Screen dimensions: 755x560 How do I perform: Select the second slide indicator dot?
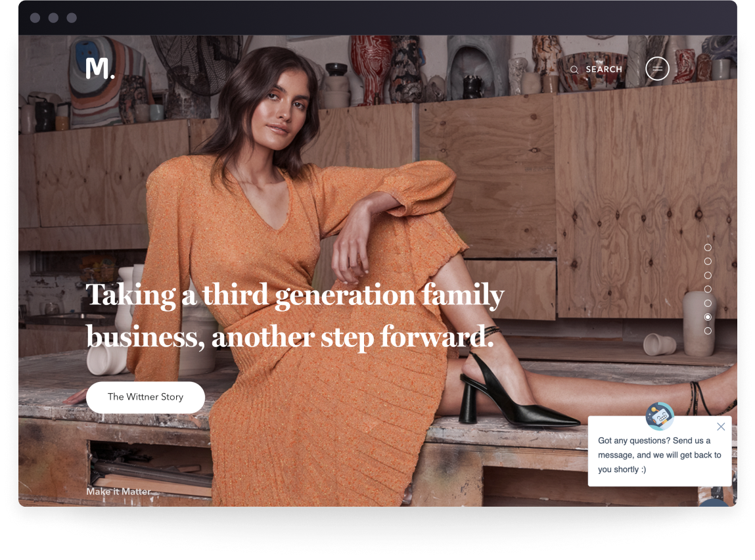point(708,262)
